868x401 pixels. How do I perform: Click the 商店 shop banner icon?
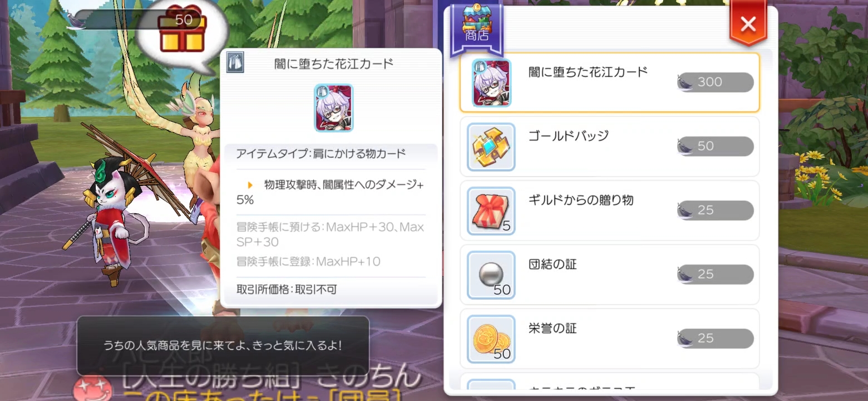coord(476,28)
